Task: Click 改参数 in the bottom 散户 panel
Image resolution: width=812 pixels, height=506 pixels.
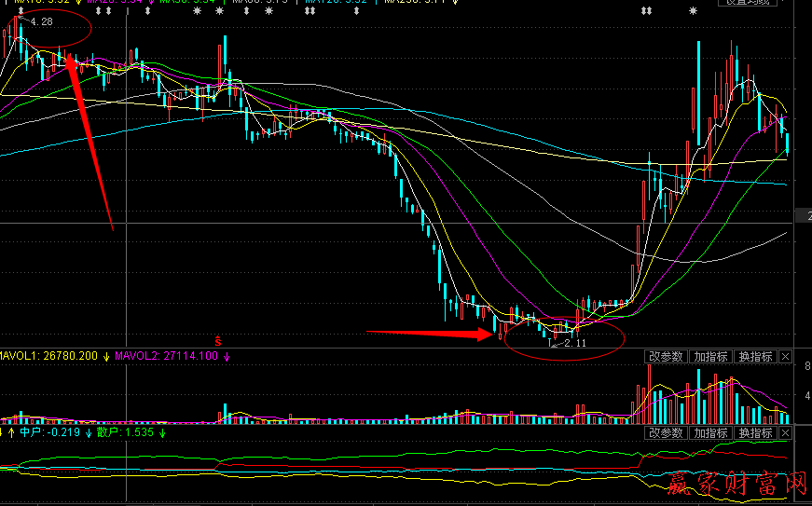Action: [x=666, y=433]
